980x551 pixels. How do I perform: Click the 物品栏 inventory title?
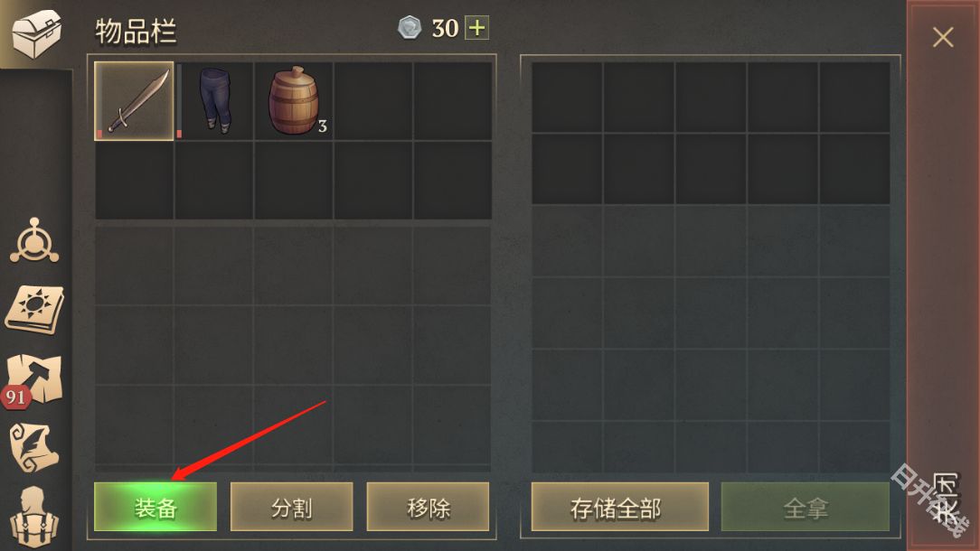(136, 32)
